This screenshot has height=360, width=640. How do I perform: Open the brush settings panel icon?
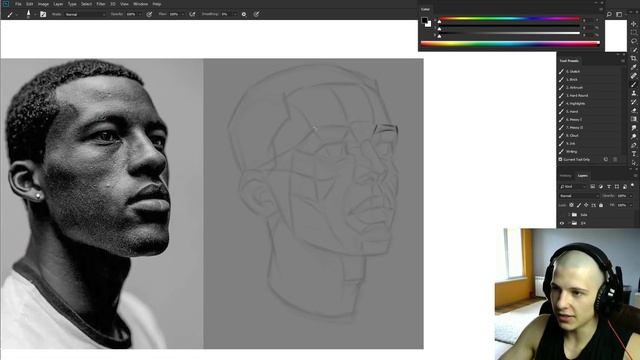point(43,14)
